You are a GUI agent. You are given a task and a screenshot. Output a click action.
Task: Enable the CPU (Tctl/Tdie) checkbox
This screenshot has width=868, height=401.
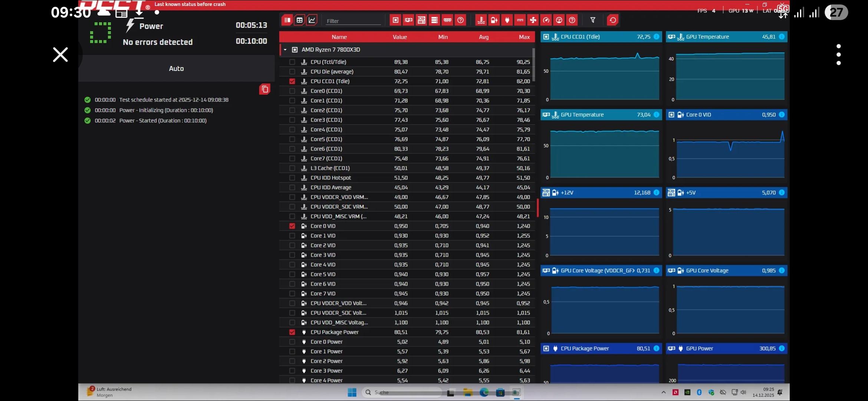click(x=292, y=62)
